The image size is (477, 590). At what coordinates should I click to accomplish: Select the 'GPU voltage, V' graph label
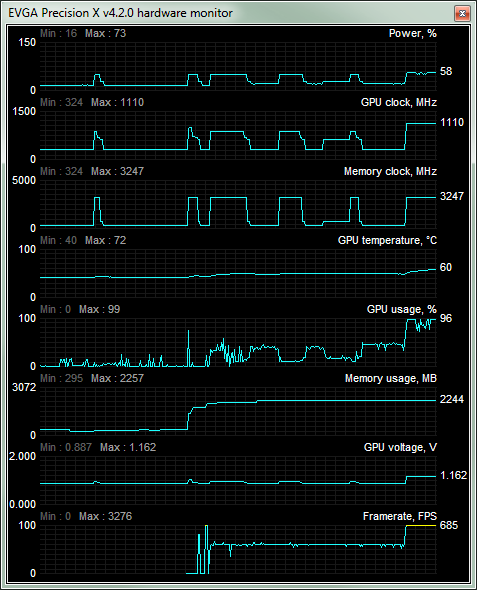tap(400, 447)
